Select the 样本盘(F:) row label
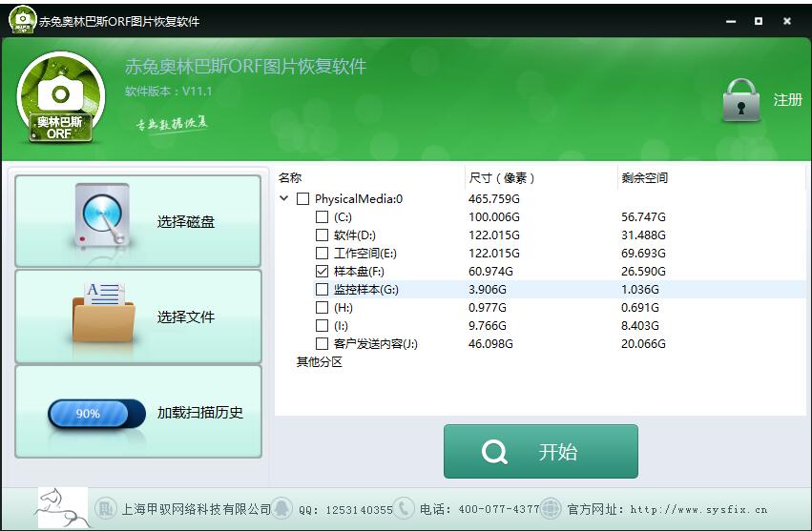812x531 pixels. coord(359,271)
